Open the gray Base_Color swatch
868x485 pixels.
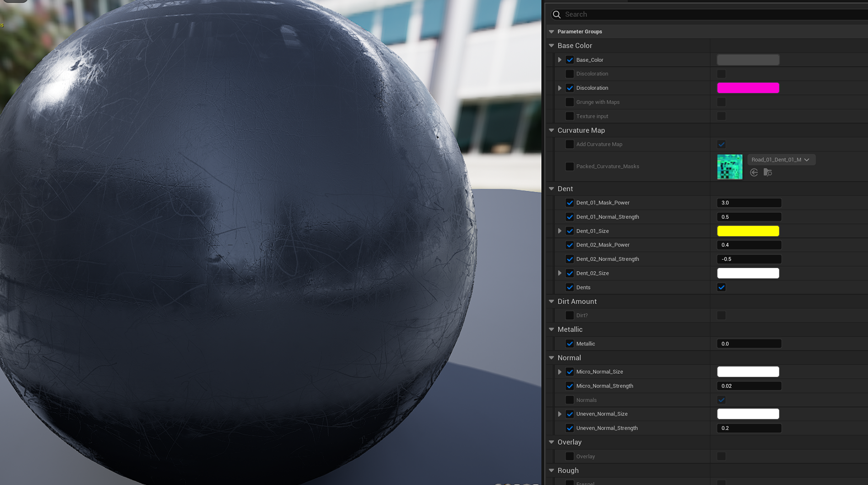[x=748, y=60]
